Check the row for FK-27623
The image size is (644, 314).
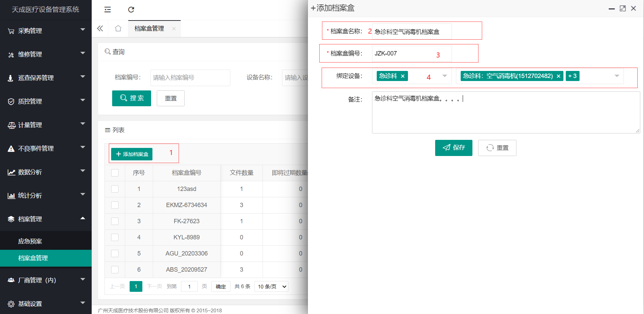[115, 221]
